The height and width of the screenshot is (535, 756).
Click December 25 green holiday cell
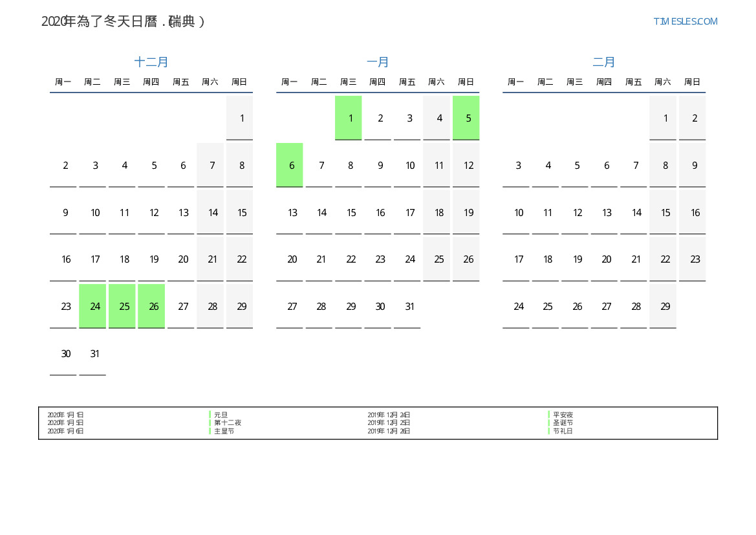122,306
